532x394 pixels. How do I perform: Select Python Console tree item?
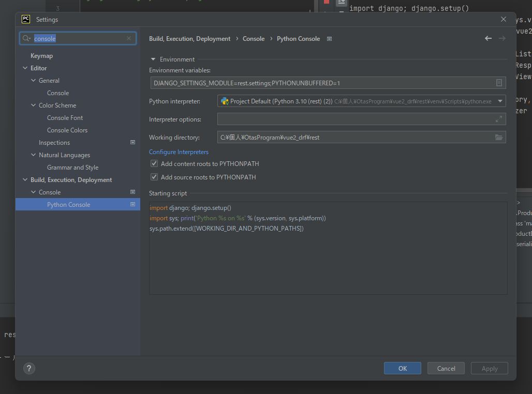[78, 204]
